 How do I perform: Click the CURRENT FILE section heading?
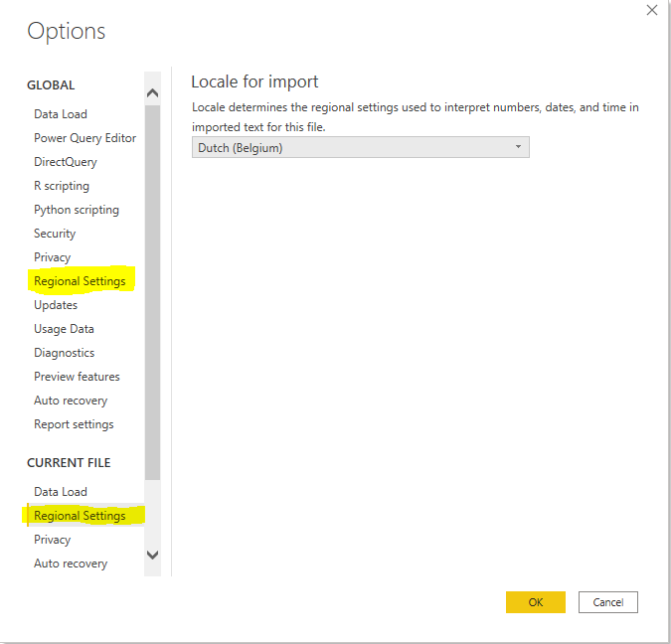click(69, 463)
